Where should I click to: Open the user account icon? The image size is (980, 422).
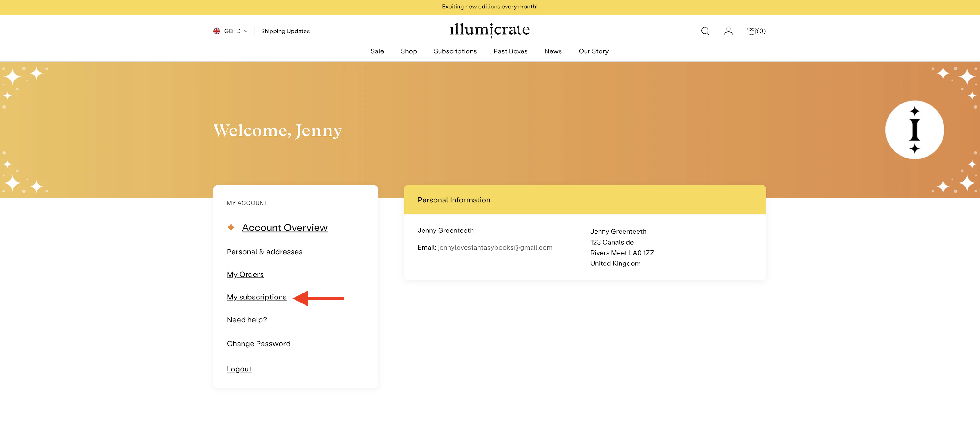tap(728, 31)
